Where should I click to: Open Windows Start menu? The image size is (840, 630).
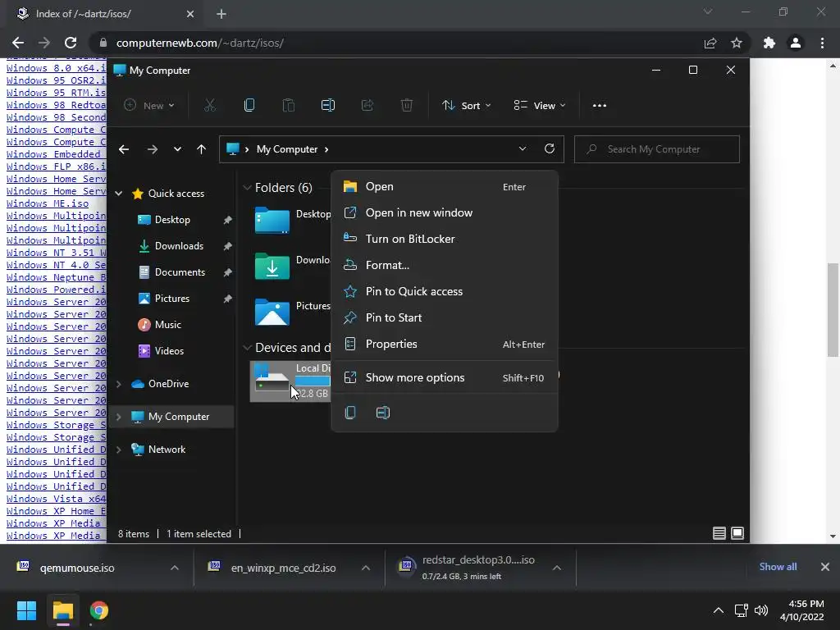click(26, 610)
